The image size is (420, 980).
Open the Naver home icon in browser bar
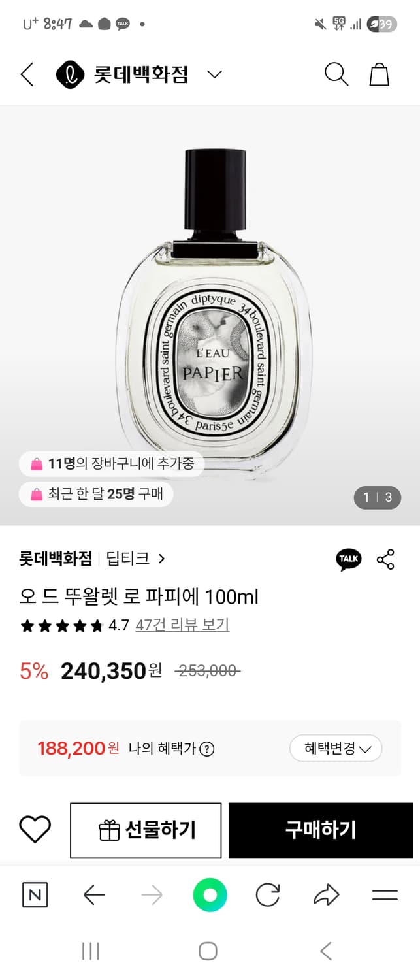pyautogui.click(x=35, y=896)
